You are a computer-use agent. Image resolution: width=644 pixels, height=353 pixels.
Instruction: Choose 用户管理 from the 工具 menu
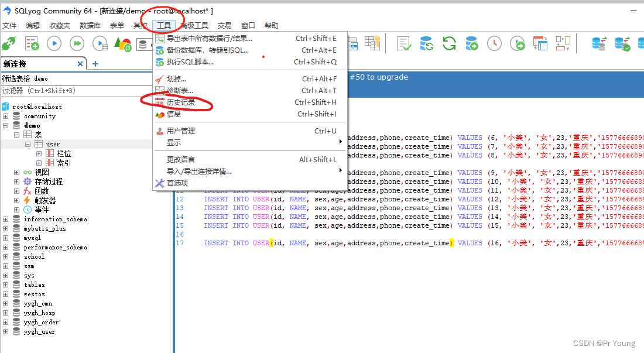point(250,131)
